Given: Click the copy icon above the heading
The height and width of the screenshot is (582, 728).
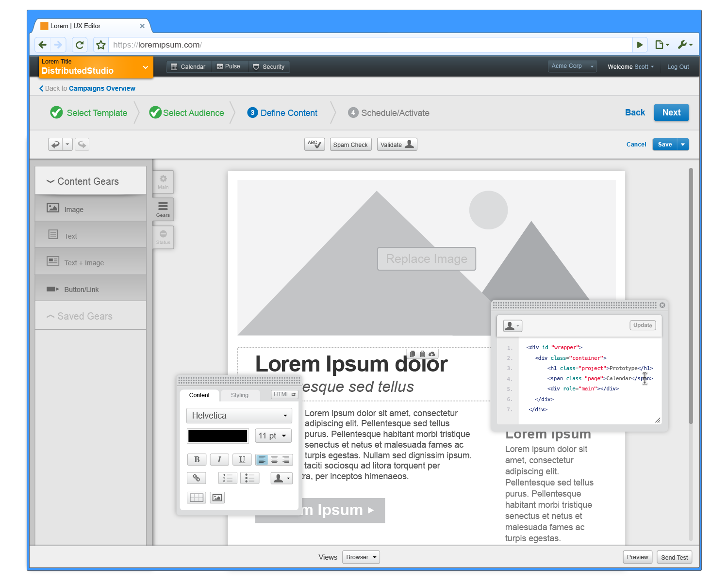Looking at the screenshot, I should (x=413, y=354).
